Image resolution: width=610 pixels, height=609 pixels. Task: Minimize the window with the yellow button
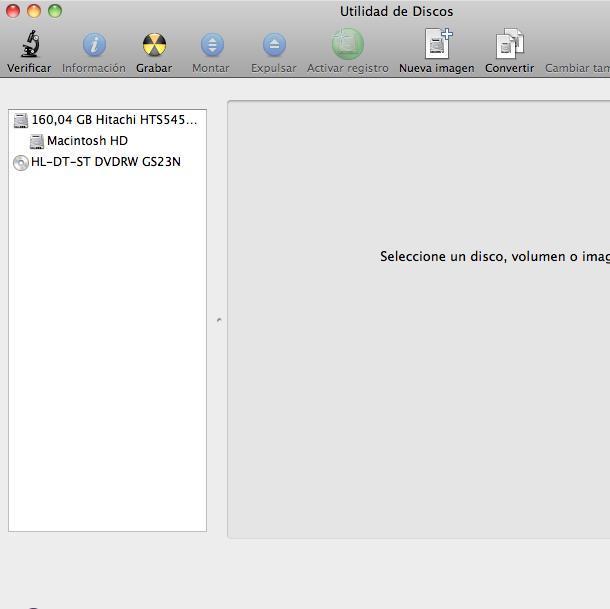click(34, 11)
